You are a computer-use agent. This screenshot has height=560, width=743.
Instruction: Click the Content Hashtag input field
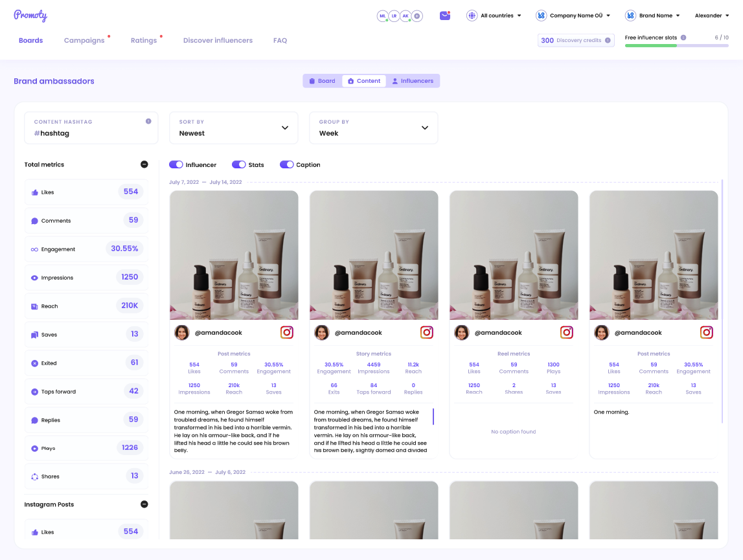click(91, 128)
